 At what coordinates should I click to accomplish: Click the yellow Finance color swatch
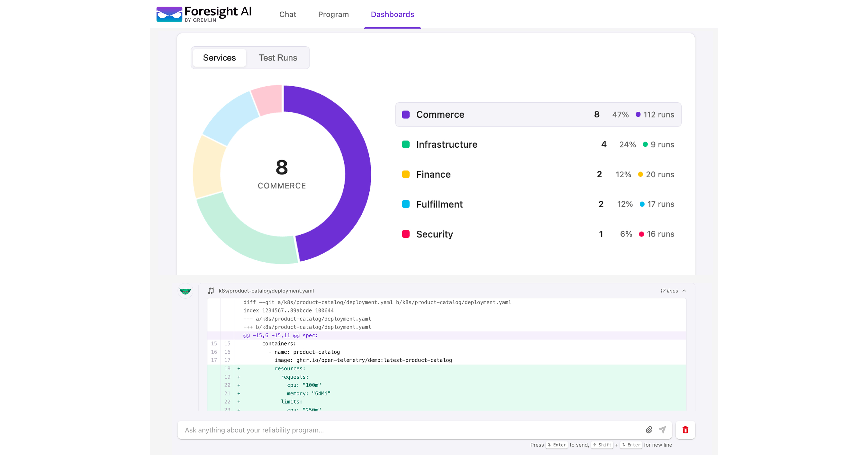click(x=406, y=174)
